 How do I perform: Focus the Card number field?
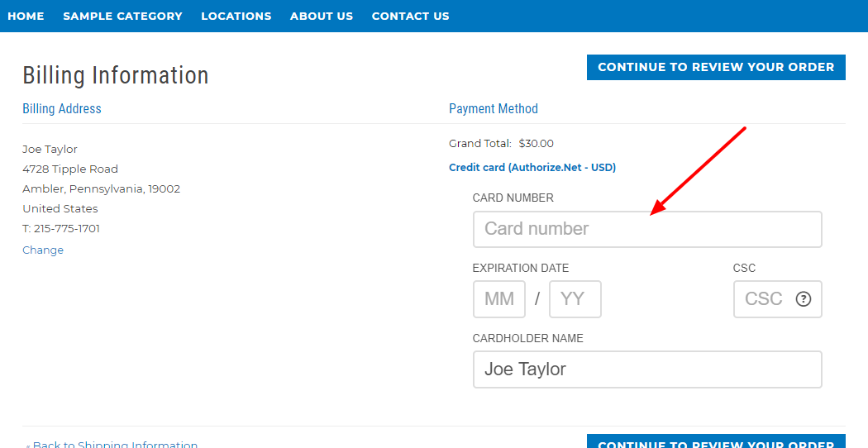click(647, 229)
